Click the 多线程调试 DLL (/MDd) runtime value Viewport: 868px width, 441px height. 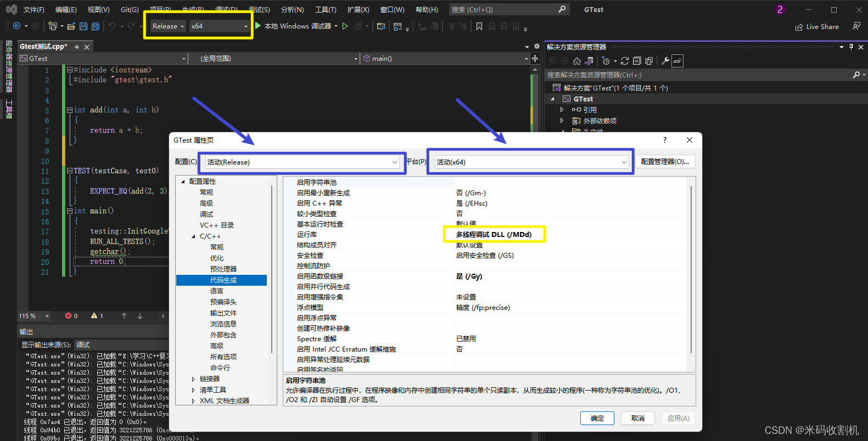click(x=494, y=234)
